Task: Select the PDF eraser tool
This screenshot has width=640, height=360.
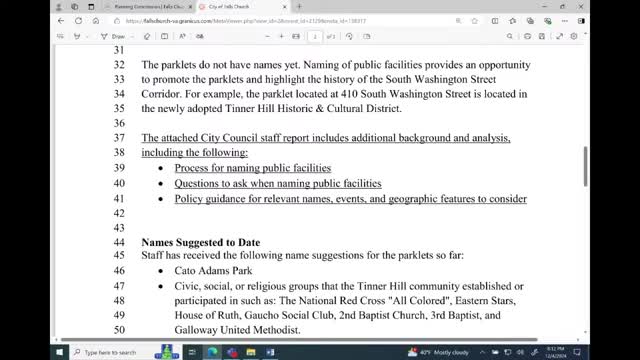Action: pyautogui.click(x=147, y=36)
